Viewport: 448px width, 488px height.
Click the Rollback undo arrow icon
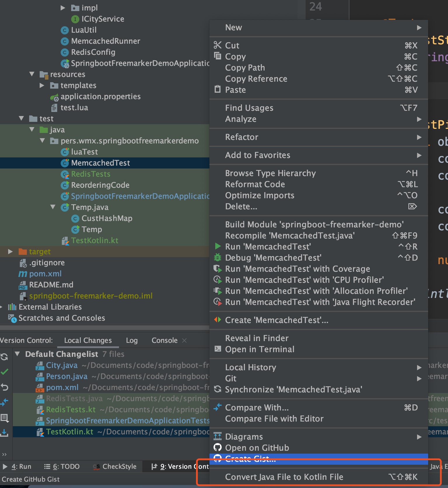click(4, 387)
